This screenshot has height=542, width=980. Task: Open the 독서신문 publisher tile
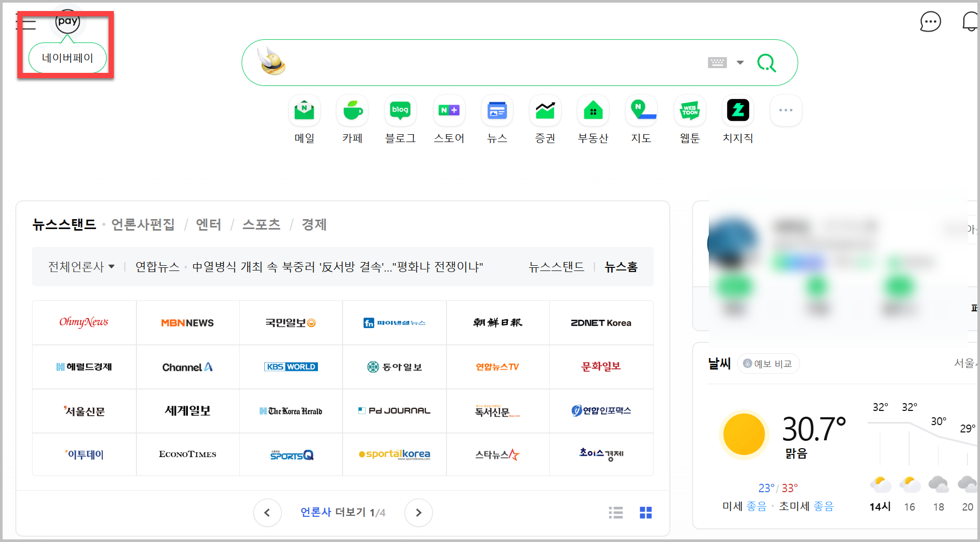[x=498, y=411]
